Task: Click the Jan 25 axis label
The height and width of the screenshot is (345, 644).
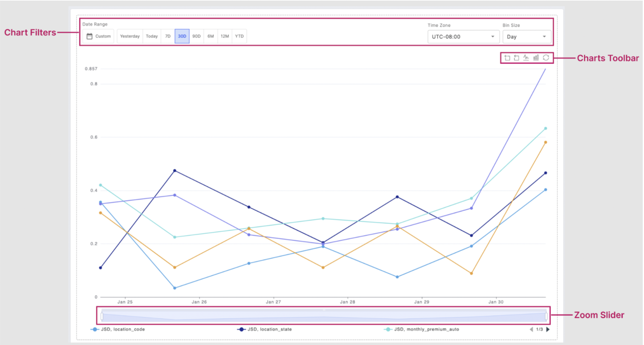Action: [125, 302]
